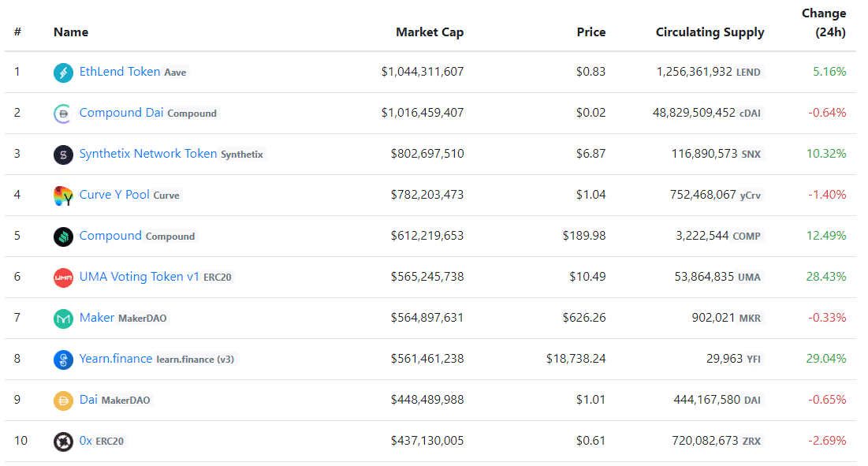Click market cap $561,461,238

coord(427,358)
